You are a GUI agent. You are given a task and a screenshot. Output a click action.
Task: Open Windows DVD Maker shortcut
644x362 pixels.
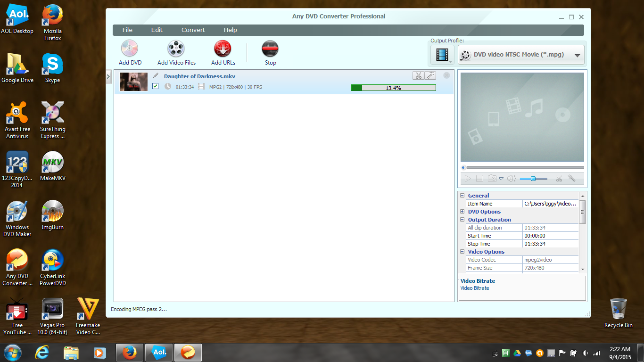pos(17,219)
